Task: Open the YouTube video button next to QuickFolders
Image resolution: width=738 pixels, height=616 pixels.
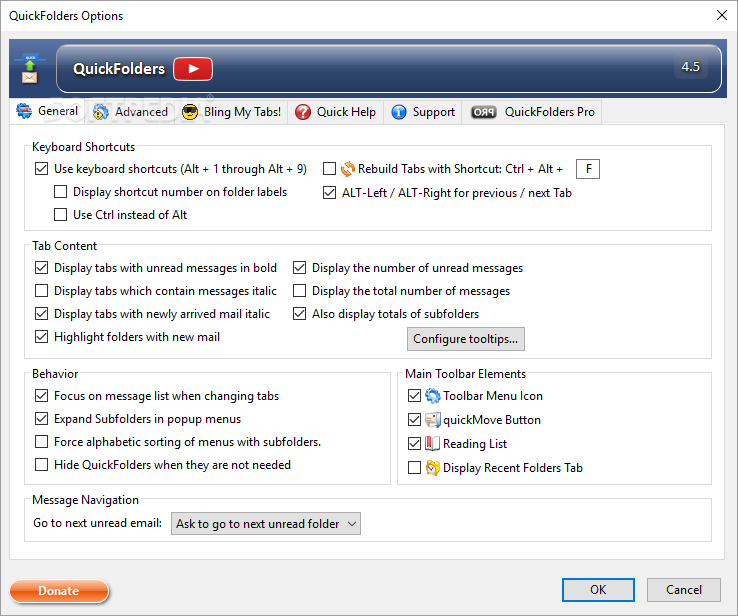Action: tap(193, 69)
